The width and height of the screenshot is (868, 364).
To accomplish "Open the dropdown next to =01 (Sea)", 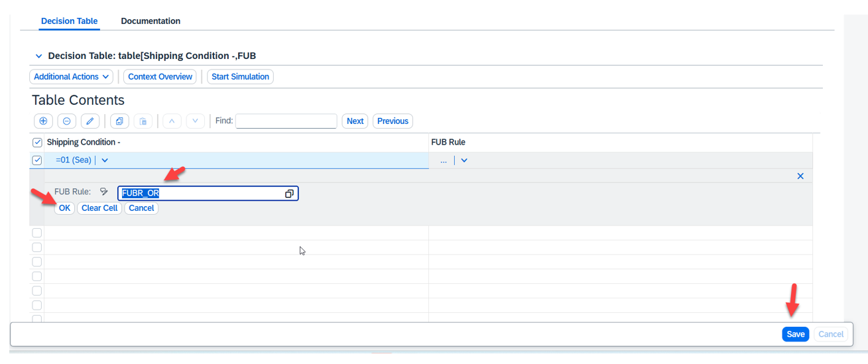I will pos(105,160).
